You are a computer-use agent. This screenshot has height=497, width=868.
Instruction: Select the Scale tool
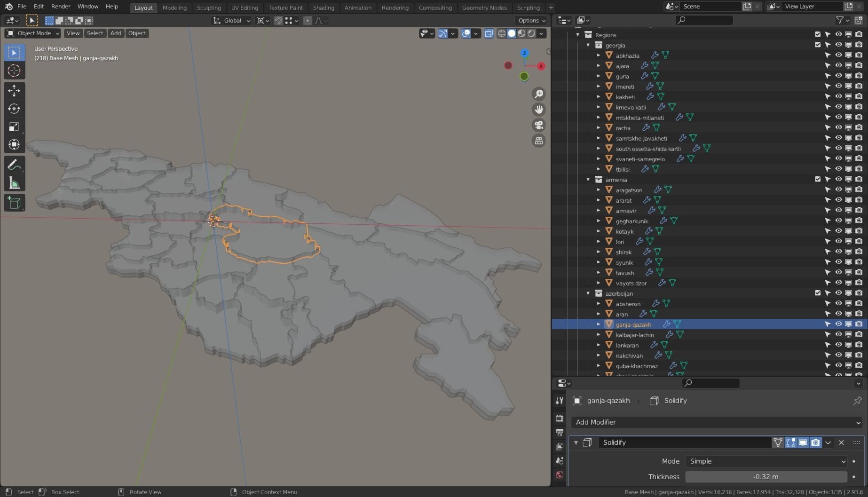click(x=14, y=126)
